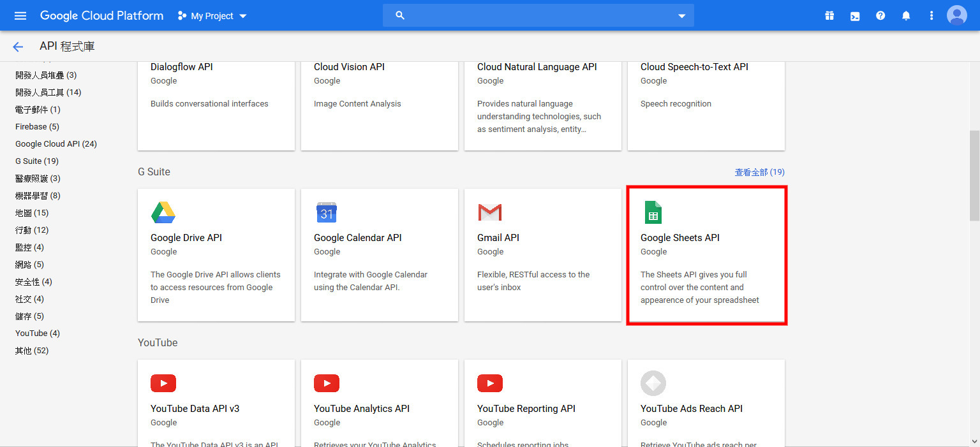Open the Google Calendar API title

[x=358, y=238]
